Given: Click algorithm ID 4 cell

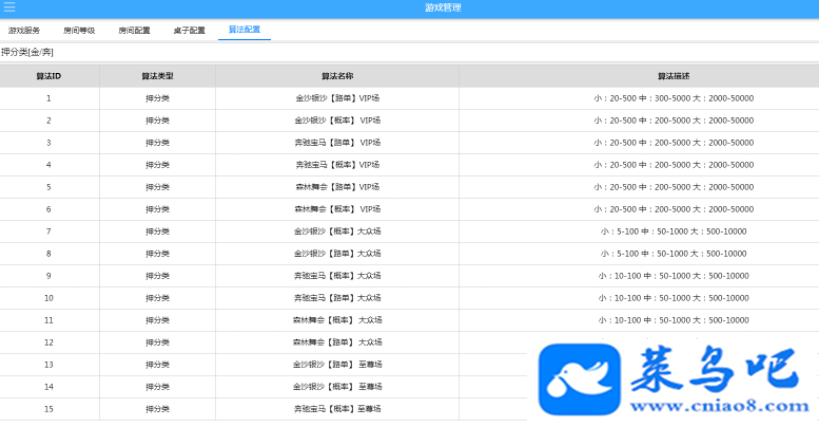Looking at the screenshot, I should (49, 165).
